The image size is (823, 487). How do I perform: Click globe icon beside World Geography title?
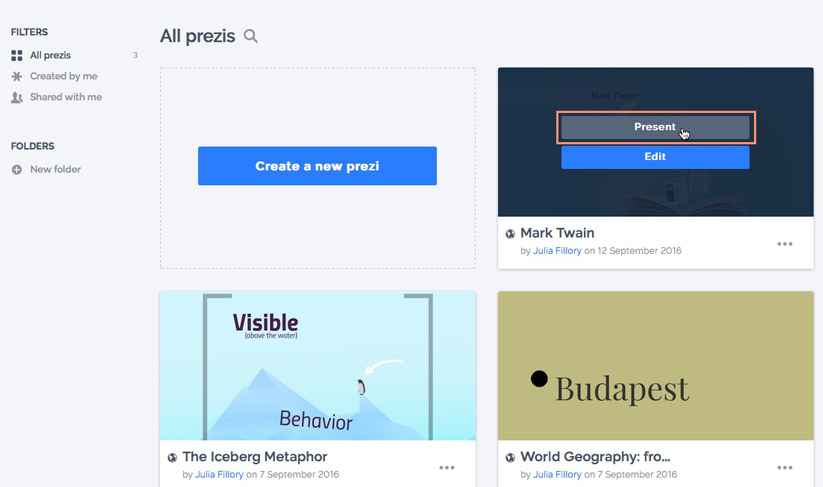coord(510,458)
